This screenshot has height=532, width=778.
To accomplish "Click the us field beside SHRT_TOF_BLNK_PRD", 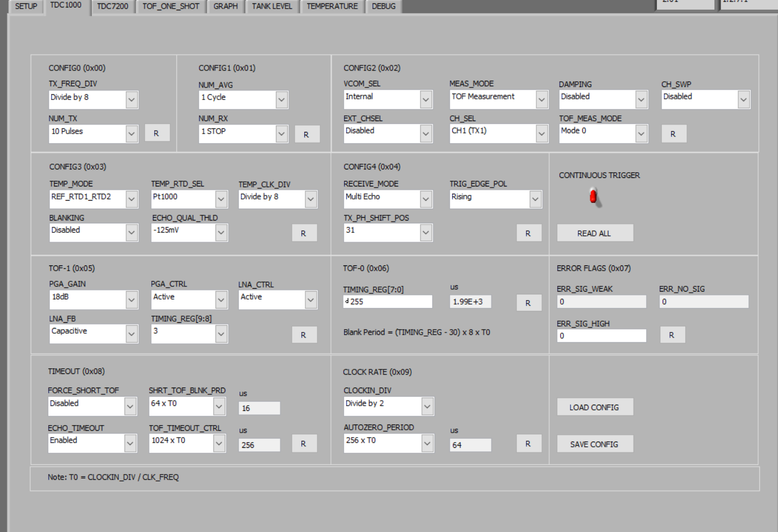I will pyautogui.click(x=259, y=408).
